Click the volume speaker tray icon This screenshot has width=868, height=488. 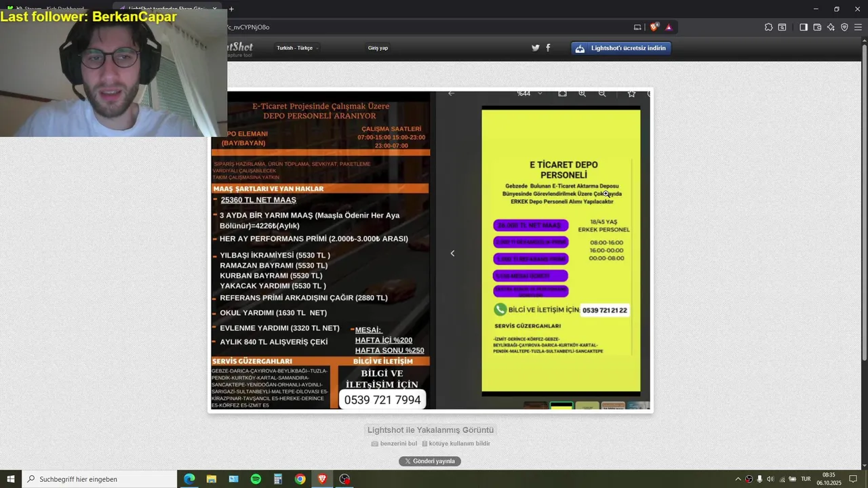tap(770, 479)
